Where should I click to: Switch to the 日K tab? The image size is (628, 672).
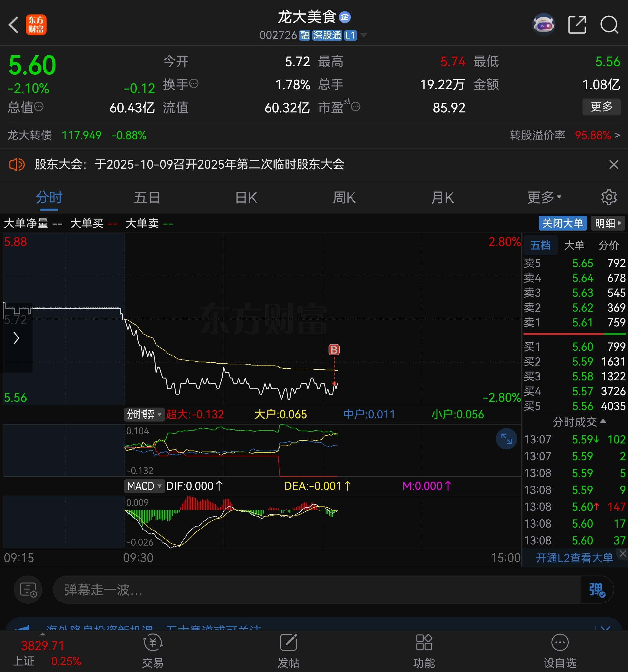tap(246, 197)
